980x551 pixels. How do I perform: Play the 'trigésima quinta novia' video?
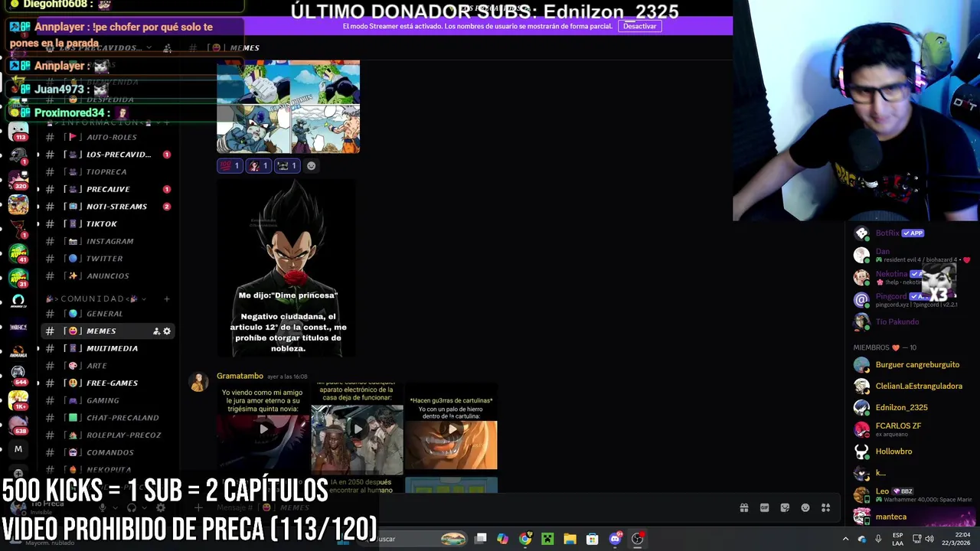[x=263, y=429]
